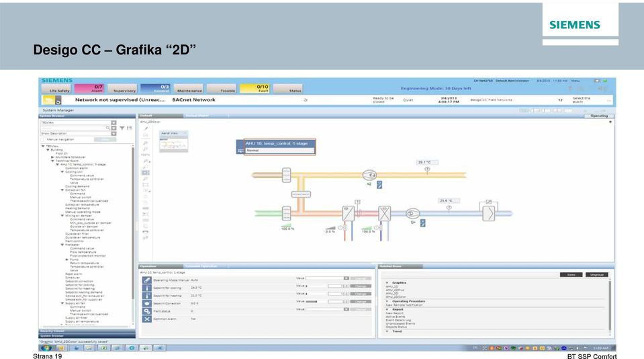The height and width of the screenshot is (359, 644).
Task: Click the Operating mode tab at right
Action: (599, 116)
